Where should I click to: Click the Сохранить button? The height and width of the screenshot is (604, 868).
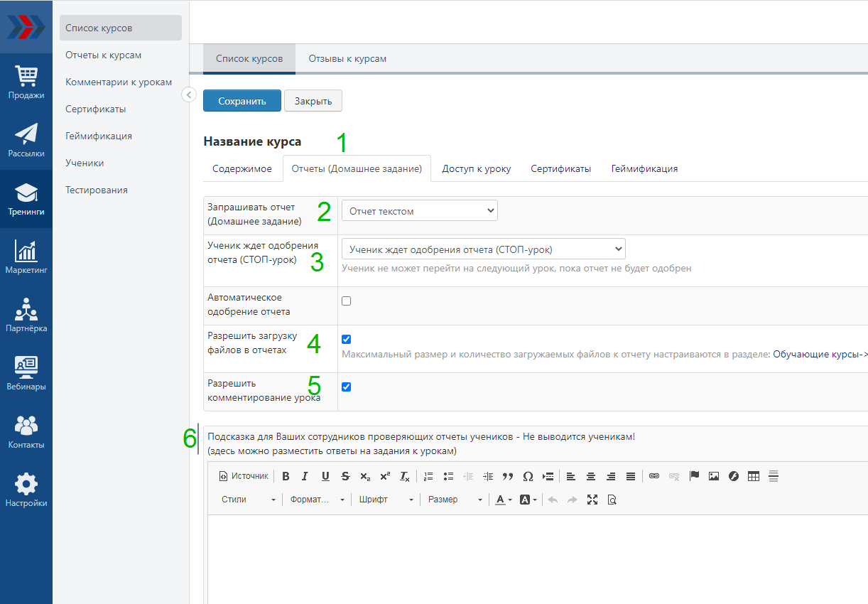pyautogui.click(x=242, y=101)
